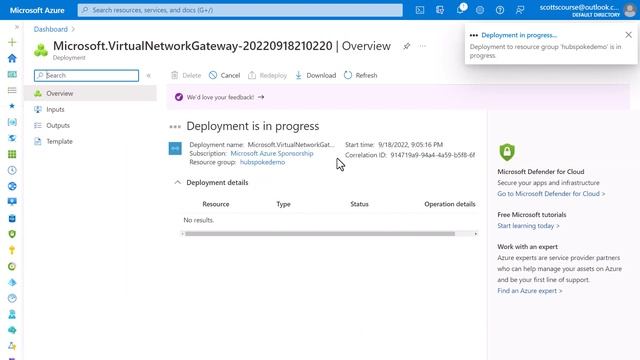Image resolution: width=640 pixels, height=360 pixels.
Task: Open Cloud Shell icon in top bar
Action: pos(420,10)
